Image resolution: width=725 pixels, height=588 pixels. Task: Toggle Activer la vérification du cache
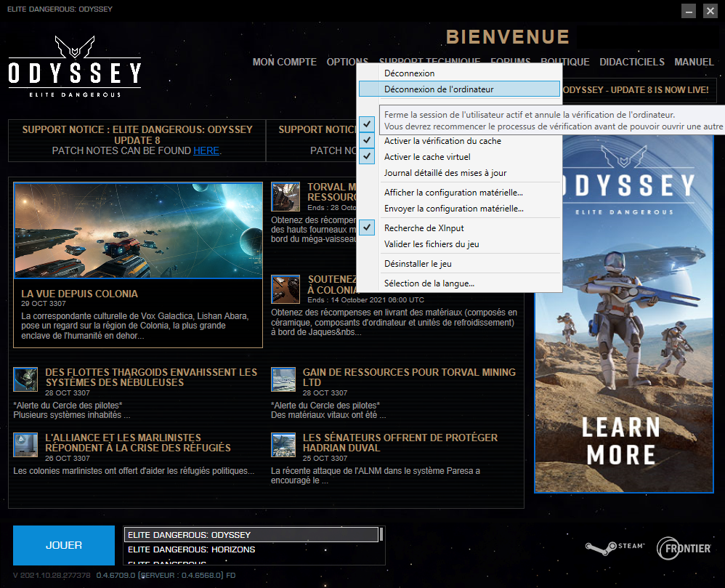click(x=460, y=140)
